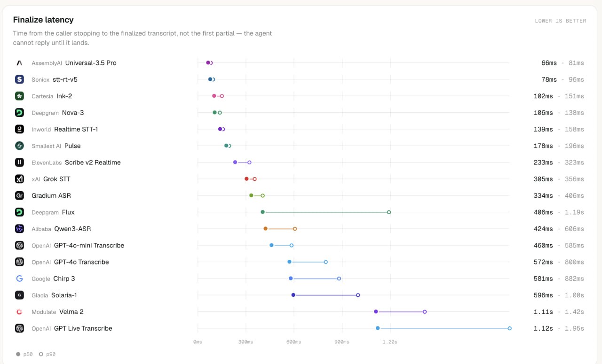Select the "Scribe v2 Realtime" model name

coord(93,163)
